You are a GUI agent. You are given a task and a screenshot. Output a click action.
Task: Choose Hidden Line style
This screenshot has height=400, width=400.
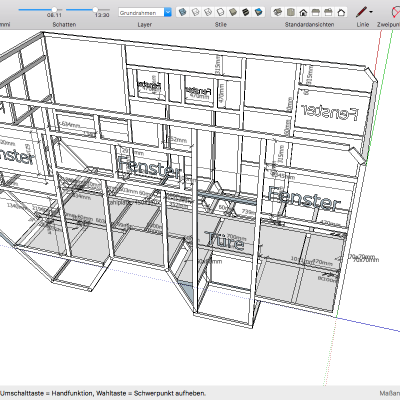220,12
